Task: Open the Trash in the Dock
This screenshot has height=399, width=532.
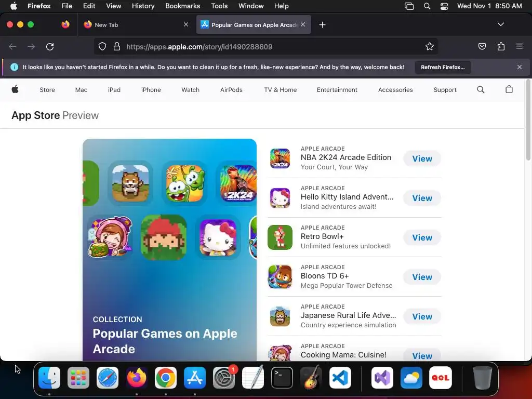Action: pyautogui.click(x=482, y=378)
